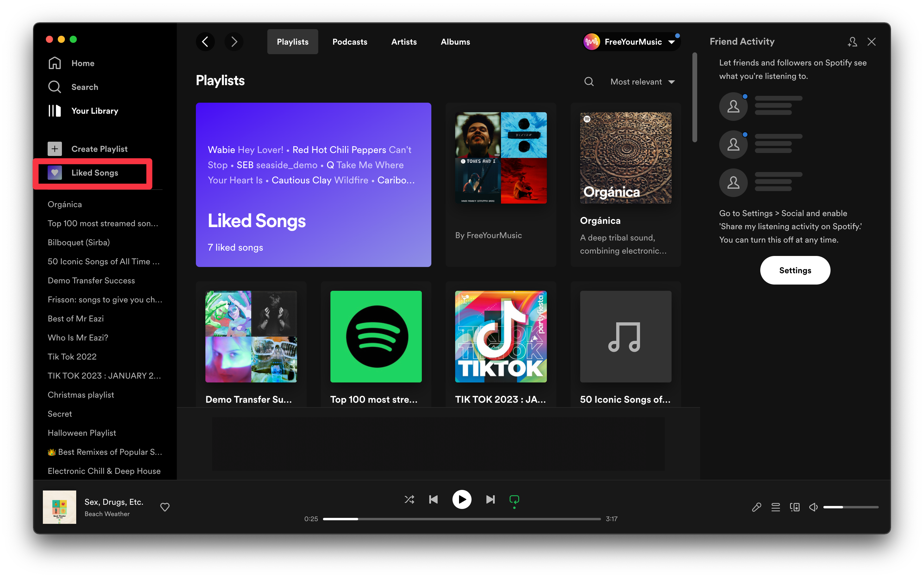This screenshot has width=924, height=578.
Task: Navigate forward with the right arrow
Action: click(x=234, y=42)
